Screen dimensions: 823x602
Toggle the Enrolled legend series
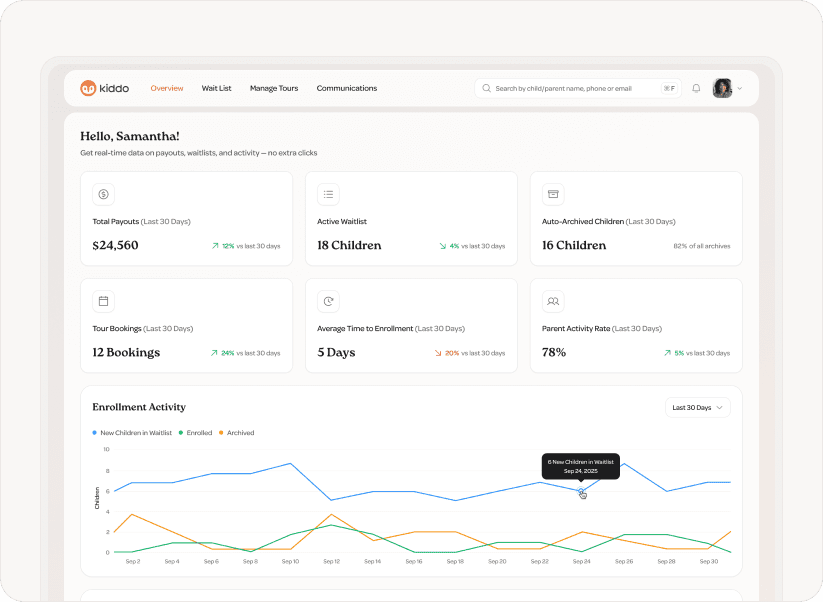pos(195,432)
